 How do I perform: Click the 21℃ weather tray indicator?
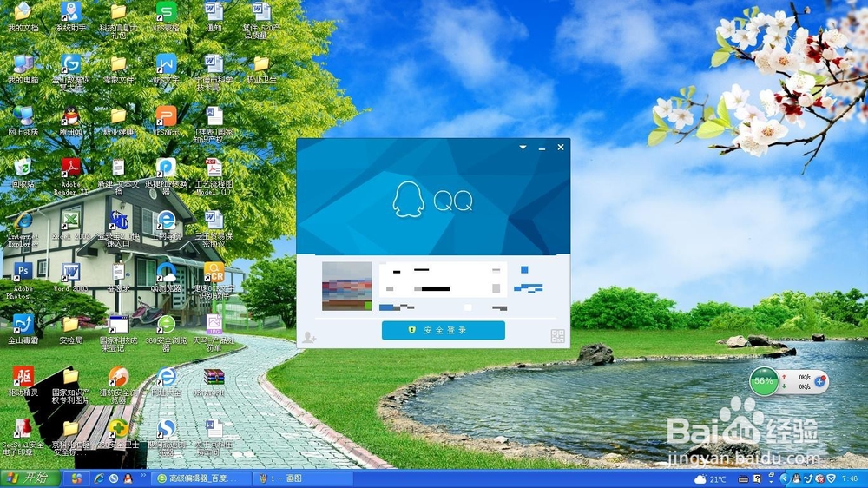[710, 478]
